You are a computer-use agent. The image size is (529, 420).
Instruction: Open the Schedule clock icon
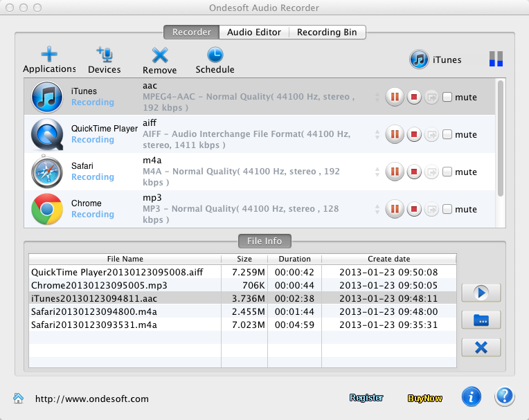(215, 55)
